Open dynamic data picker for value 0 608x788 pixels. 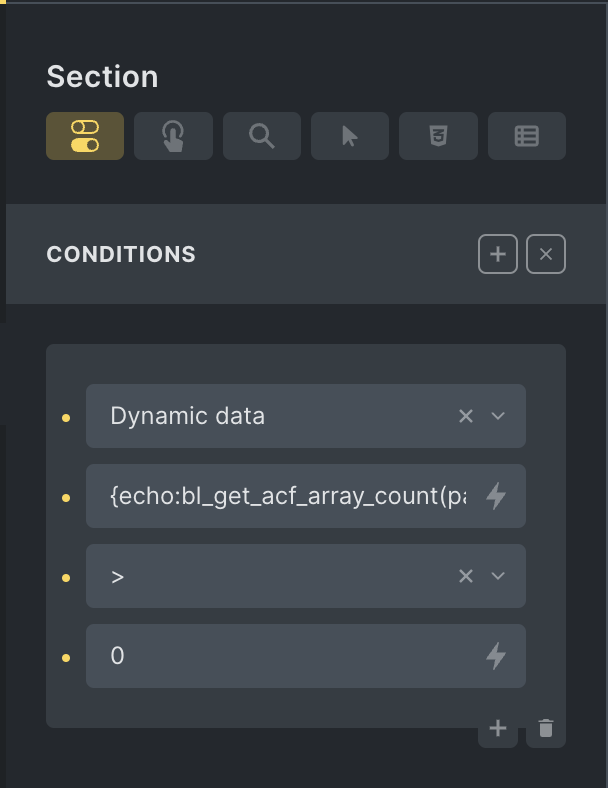point(496,656)
